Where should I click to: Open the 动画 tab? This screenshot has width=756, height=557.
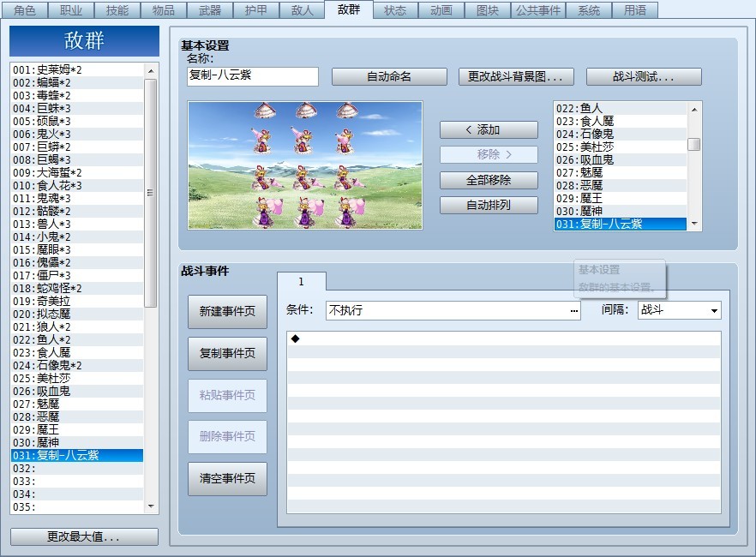click(x=441, y=10)
